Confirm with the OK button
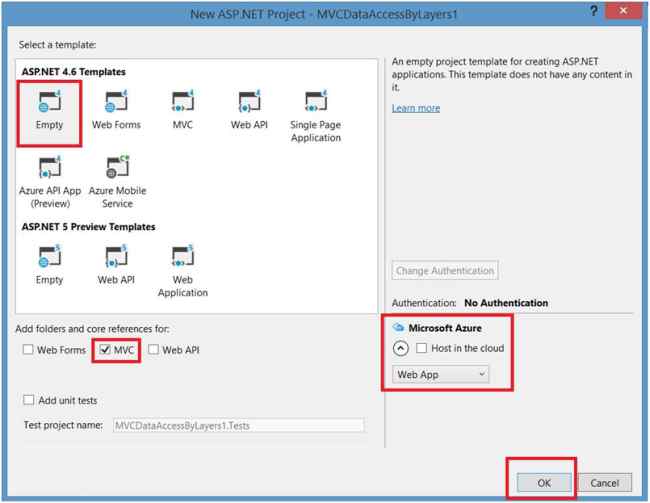650x503 pixels. 544,483
